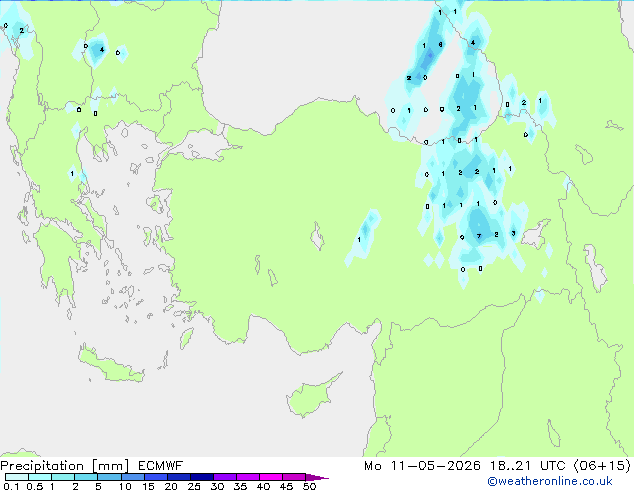Click the '18..21 UTC' time range text

point(528,466)
